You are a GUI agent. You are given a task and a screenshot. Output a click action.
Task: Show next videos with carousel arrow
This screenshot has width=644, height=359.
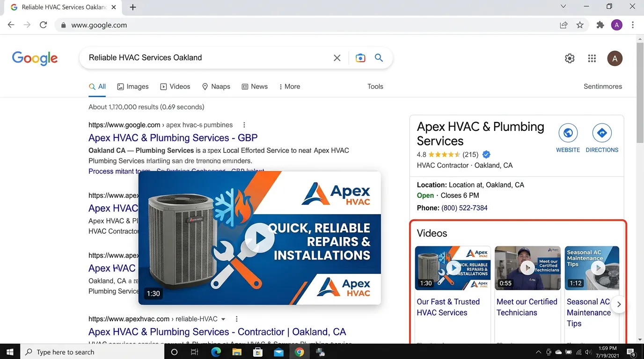click(x=619, y=304)
